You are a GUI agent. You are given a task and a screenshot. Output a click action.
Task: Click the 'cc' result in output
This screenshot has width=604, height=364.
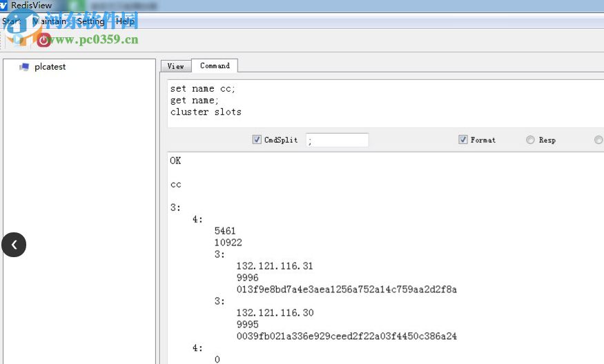(175, 185)
